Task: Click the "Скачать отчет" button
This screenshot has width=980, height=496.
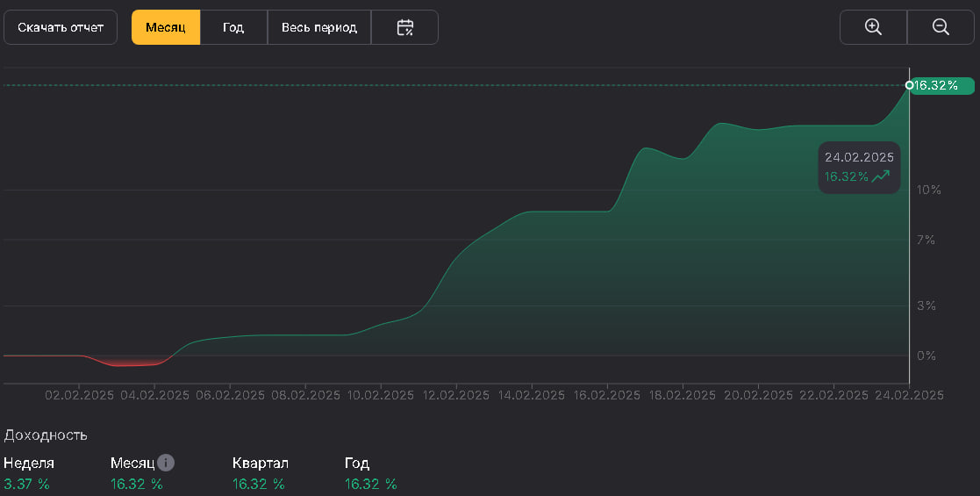Action: pos(61,27)
